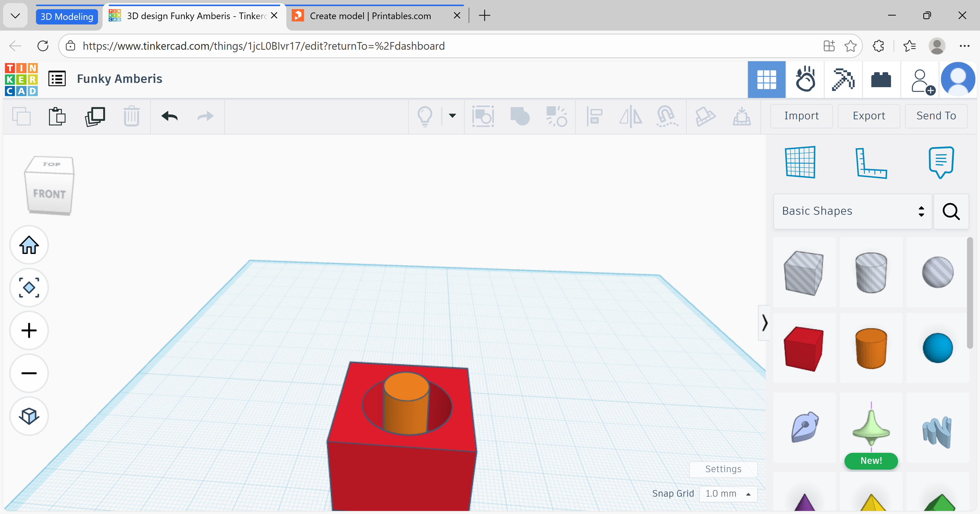Click the Duplicate and repeat icon
The width and height of the screenshot is (980, 514).
95,116
